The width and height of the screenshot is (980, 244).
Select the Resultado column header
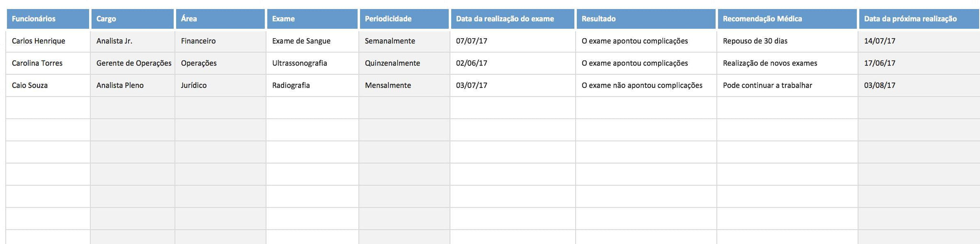point(646,19)
